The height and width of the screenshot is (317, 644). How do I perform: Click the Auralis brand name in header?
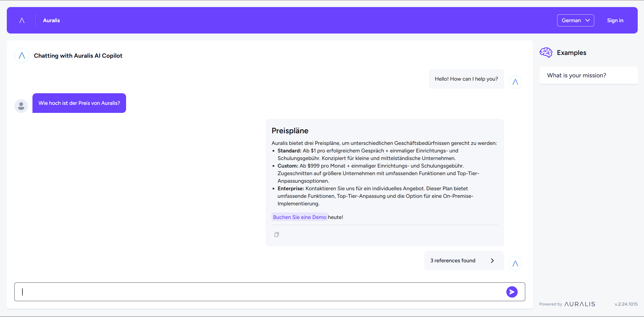[51, 20]
